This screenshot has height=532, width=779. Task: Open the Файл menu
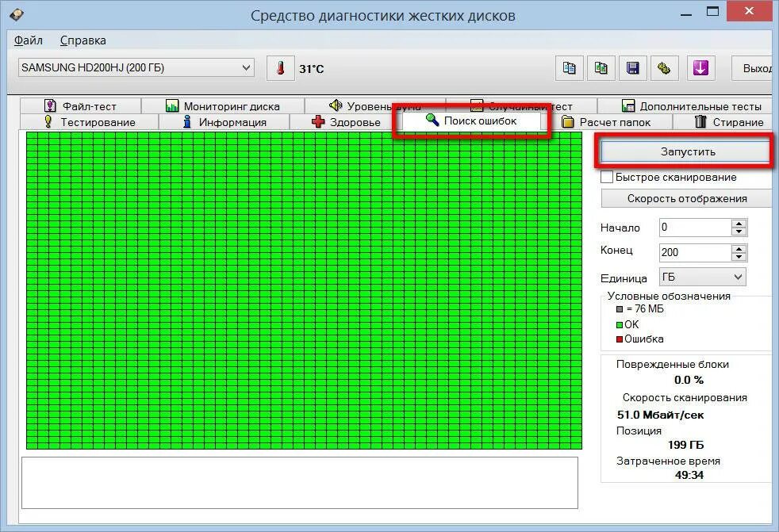29,40
